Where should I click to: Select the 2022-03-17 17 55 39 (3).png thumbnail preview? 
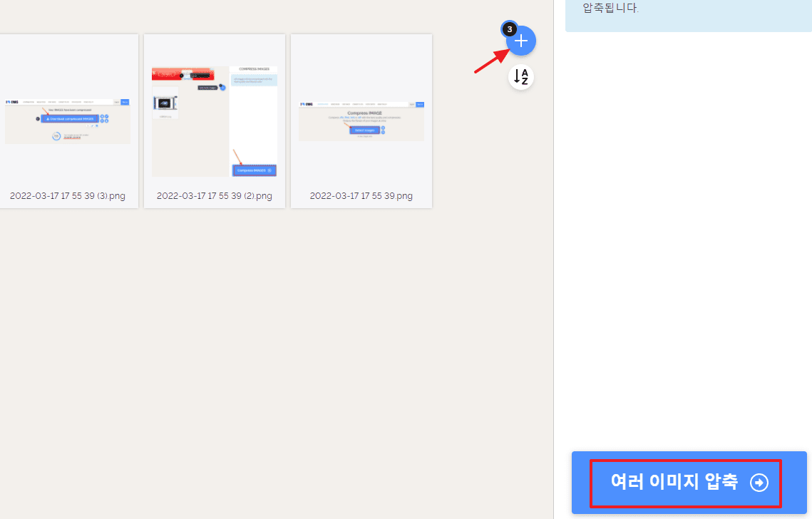(x=68, y=122)
